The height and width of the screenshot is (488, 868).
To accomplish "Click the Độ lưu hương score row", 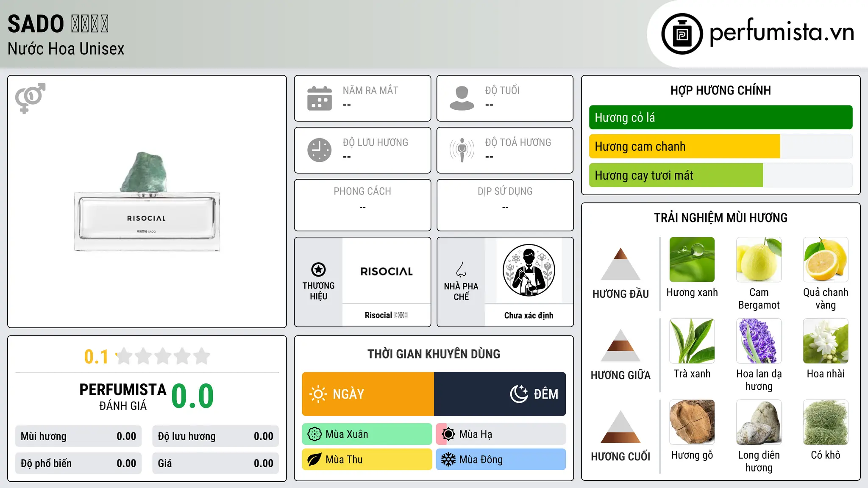I will coord(216,436).
